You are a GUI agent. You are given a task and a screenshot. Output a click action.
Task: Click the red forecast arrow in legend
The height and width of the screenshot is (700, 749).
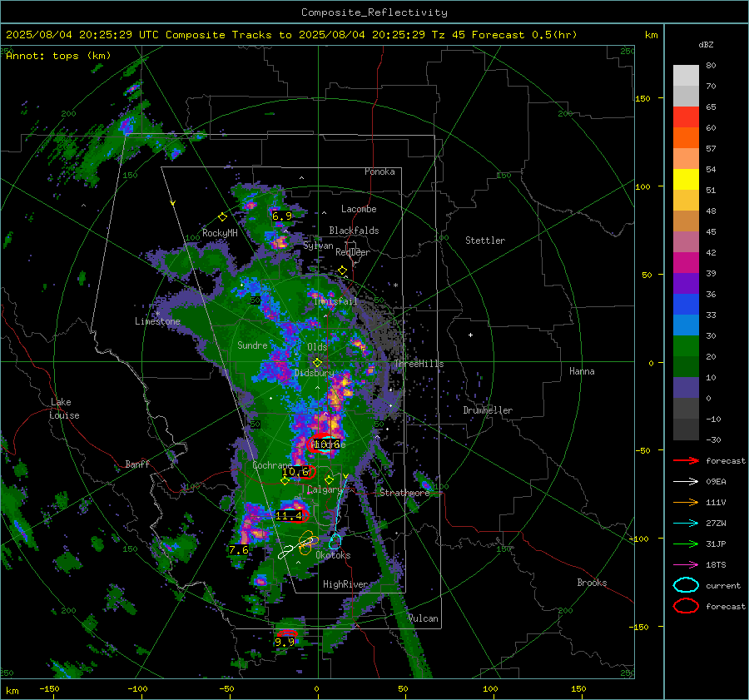click(x=686, y=460)
